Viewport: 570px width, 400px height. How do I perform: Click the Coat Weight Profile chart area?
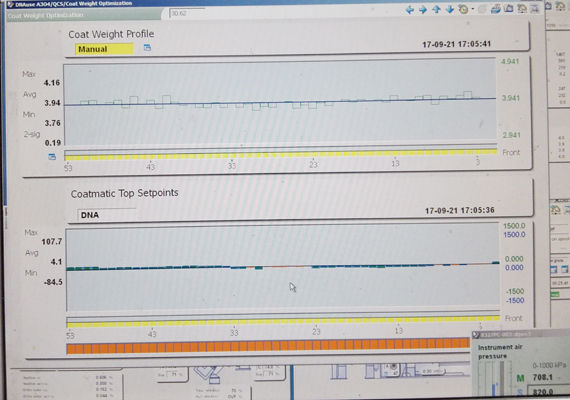pyautogui.click(x=280, y=103)
